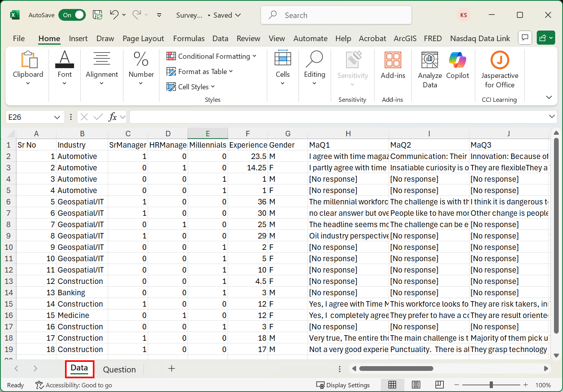
Task: Open the Font group
Action: coord(65,69)
